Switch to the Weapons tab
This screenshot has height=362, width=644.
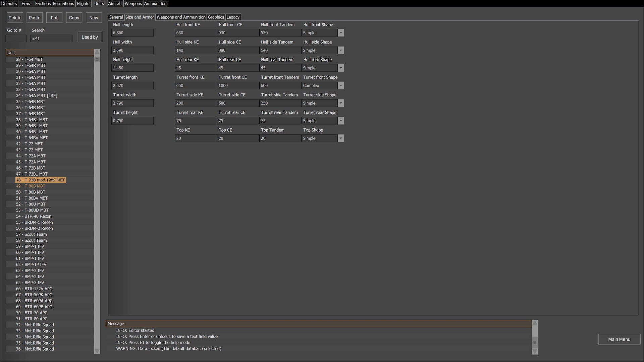click(x=133, y=3)
